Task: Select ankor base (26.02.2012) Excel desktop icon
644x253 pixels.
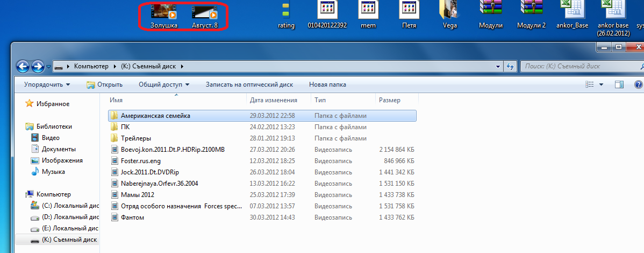Action: (613, 18)
